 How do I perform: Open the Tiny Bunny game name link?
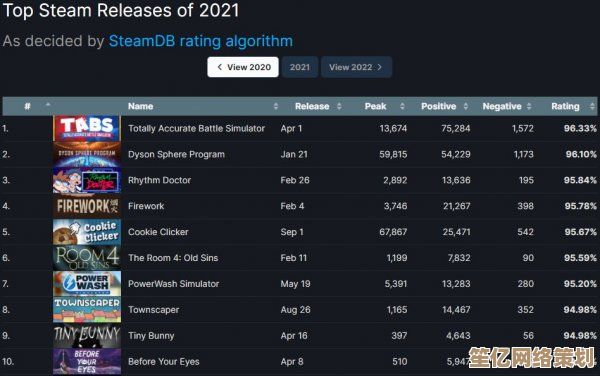click(151, 336)
